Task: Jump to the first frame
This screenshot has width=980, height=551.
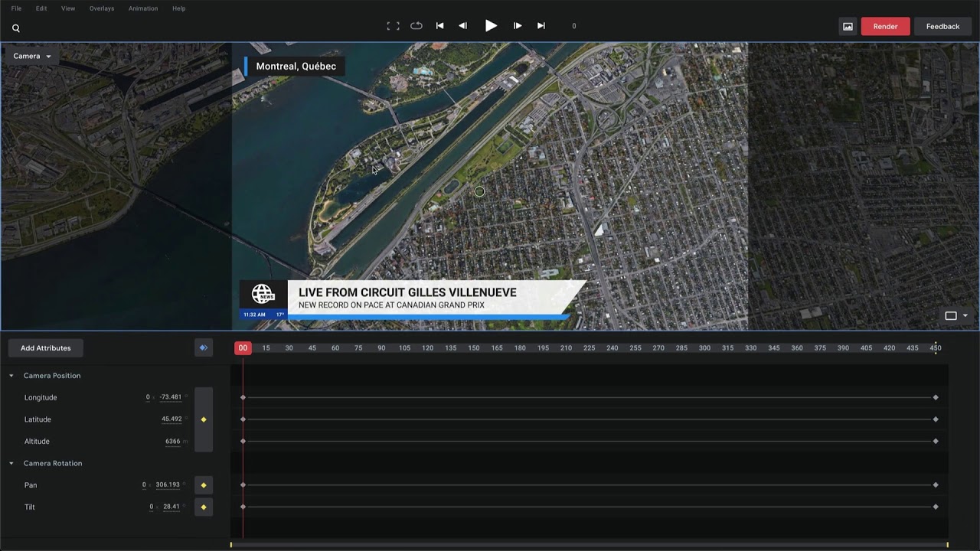Action: click(x=439, y=25)
